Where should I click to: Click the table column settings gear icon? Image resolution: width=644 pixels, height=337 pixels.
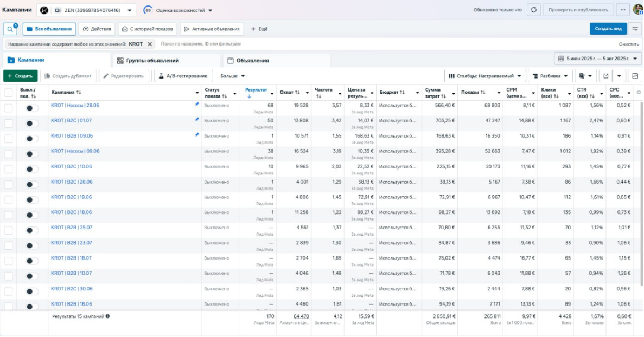click(639, 93)
